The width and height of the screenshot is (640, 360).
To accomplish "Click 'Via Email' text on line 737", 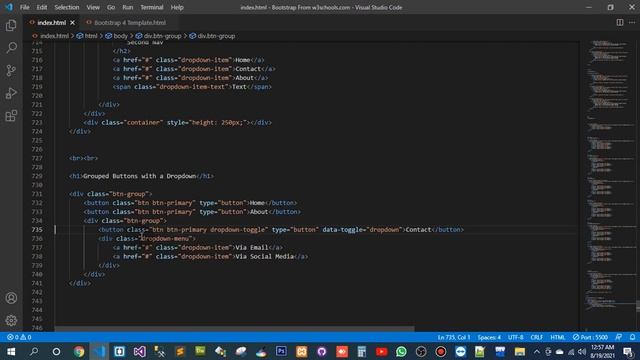I will click(x=252, y=247).
